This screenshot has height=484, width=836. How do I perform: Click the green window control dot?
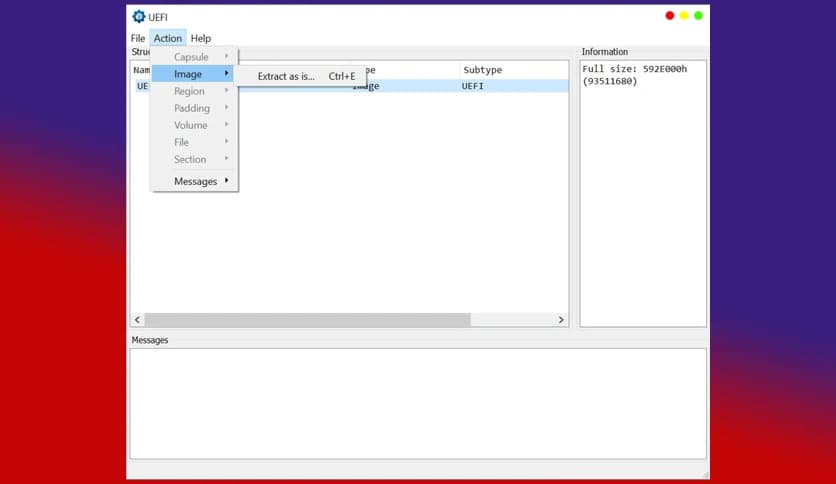[x=698, y=15]
